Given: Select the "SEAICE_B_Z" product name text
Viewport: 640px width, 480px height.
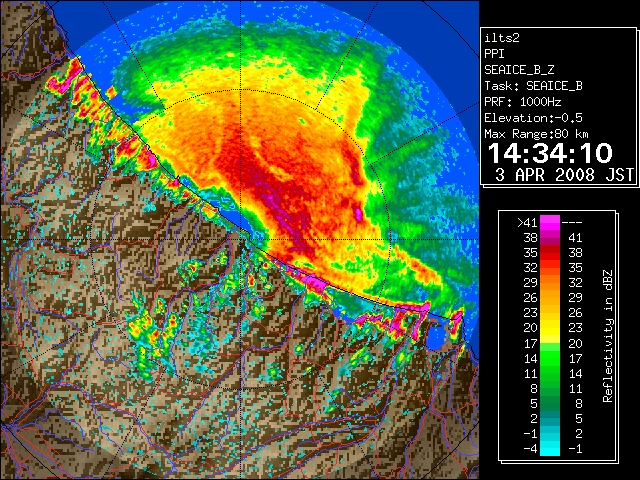Looking at the screenshot, I should (519, 70).
